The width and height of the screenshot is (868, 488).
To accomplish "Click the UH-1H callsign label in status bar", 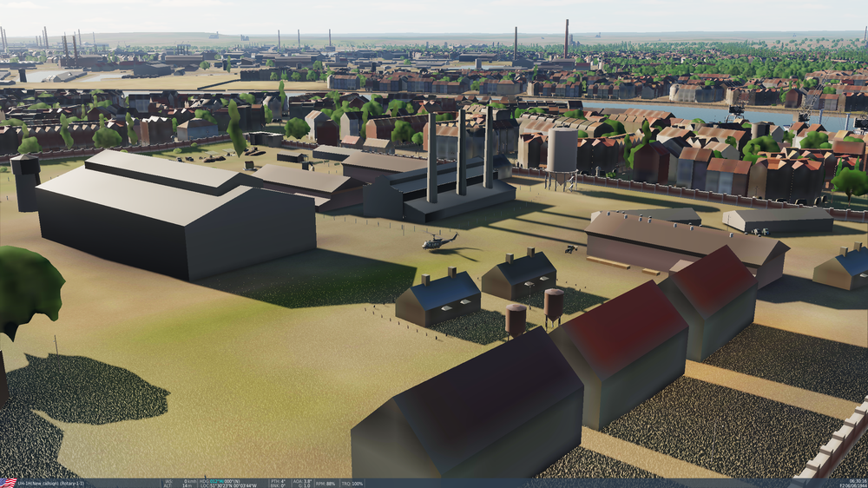I will pyautogui.click(x=50, y=484).
